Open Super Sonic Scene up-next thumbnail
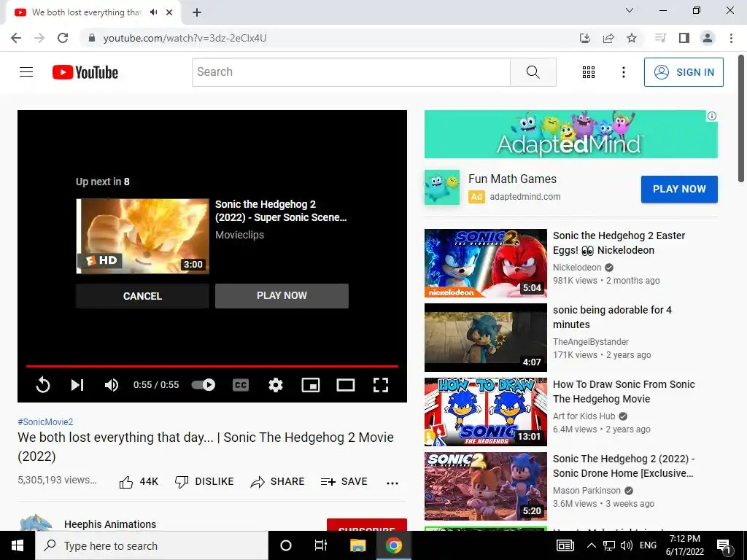This screenshot has height=560, width=747. [x=142, y=236]
